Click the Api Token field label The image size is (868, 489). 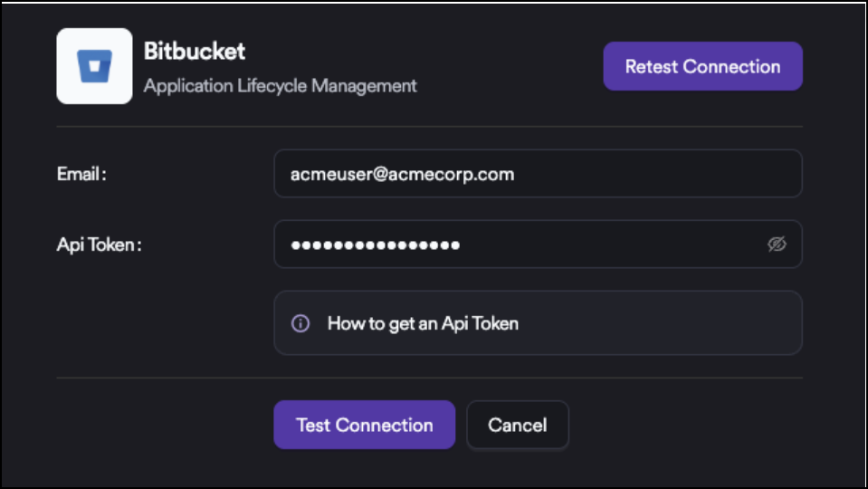(x=99, y=244)
